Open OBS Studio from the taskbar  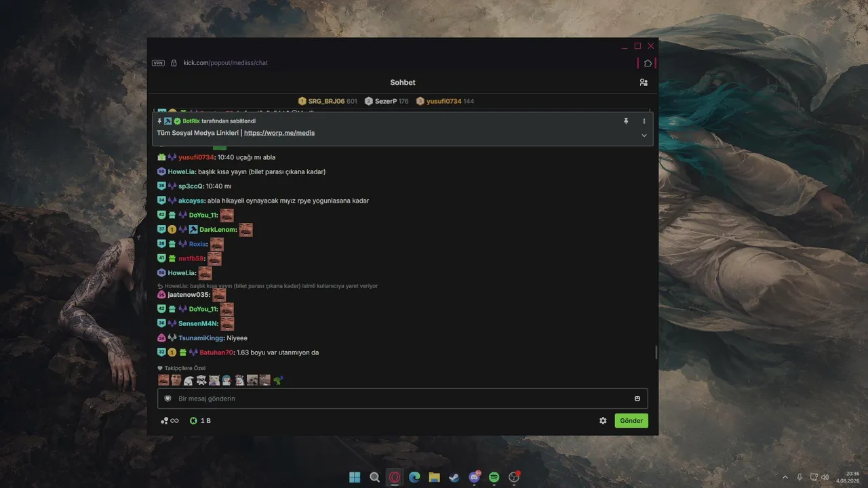(514, 477)
